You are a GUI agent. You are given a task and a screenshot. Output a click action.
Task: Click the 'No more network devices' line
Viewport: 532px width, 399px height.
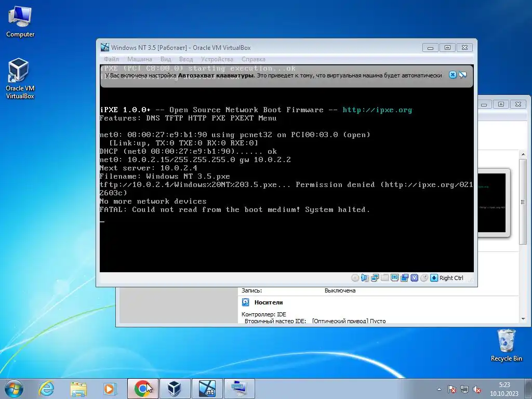[x=153, y=201]
